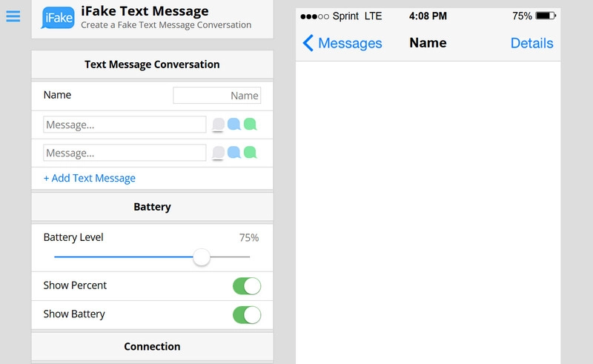The width and height of the screenshot is (593, 364).
Task: Select green bubble for first message
Action: (x=250, y=124)
